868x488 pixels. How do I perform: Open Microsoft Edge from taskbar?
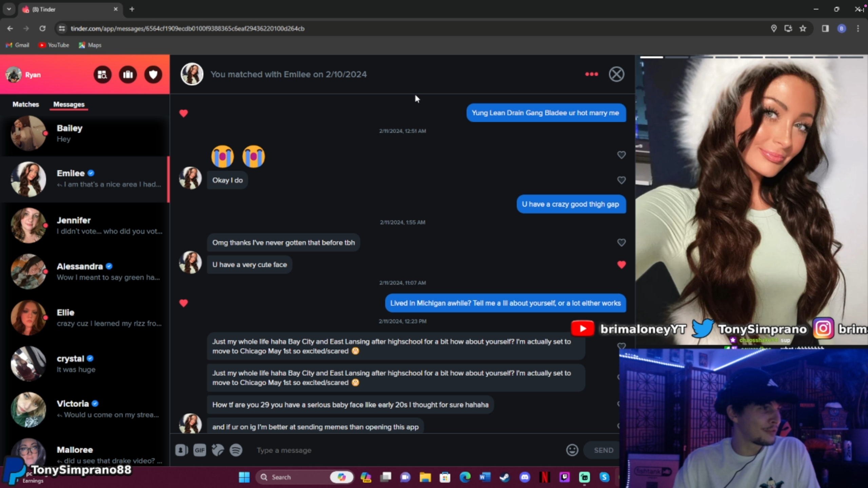[x=465, y=477]
